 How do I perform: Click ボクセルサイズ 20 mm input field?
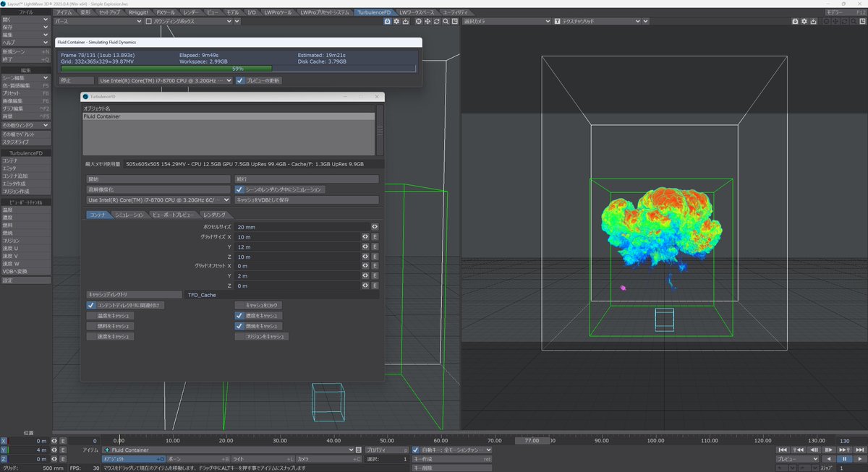point(302,227)
